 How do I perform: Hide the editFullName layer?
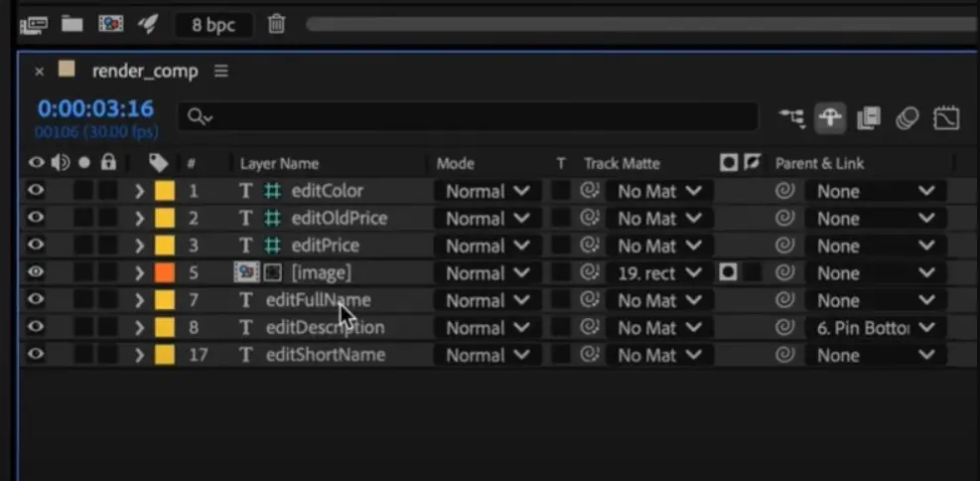click(x=36, y=299)
